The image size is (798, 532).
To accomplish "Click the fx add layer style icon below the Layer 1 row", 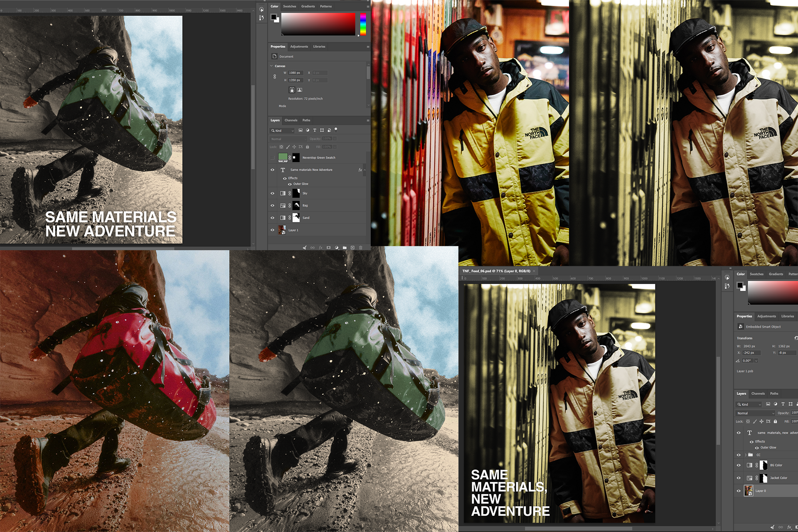I will tap(320, 248).
